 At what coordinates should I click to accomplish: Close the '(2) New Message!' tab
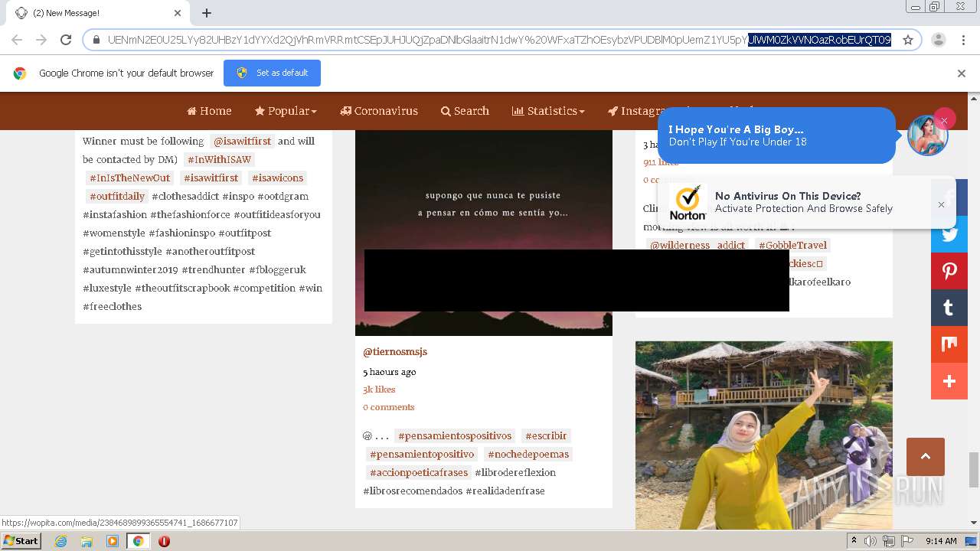pyautogui.click(x=178, y=13)
